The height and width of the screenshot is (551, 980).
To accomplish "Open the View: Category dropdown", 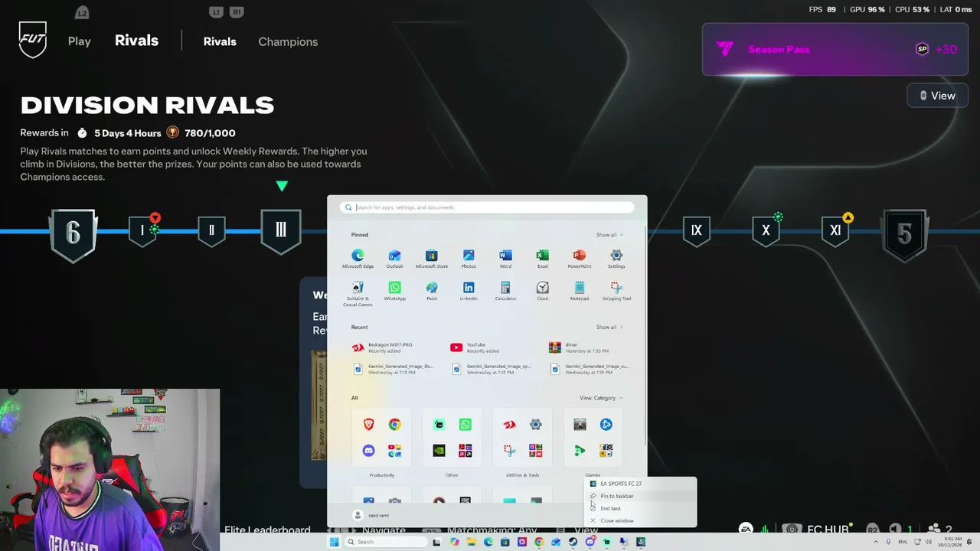I will 601,398.
